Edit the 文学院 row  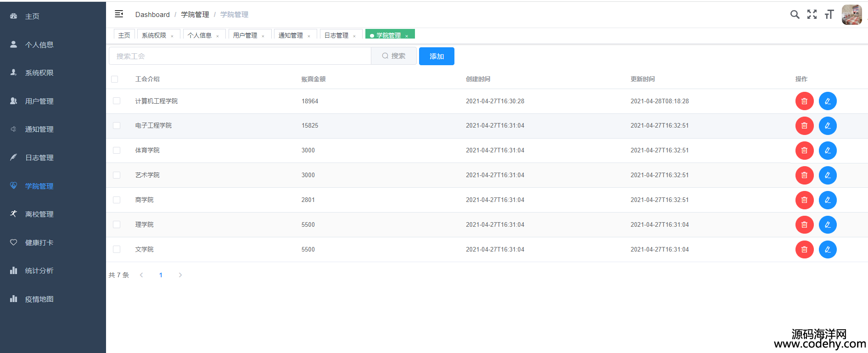(828, 250)
